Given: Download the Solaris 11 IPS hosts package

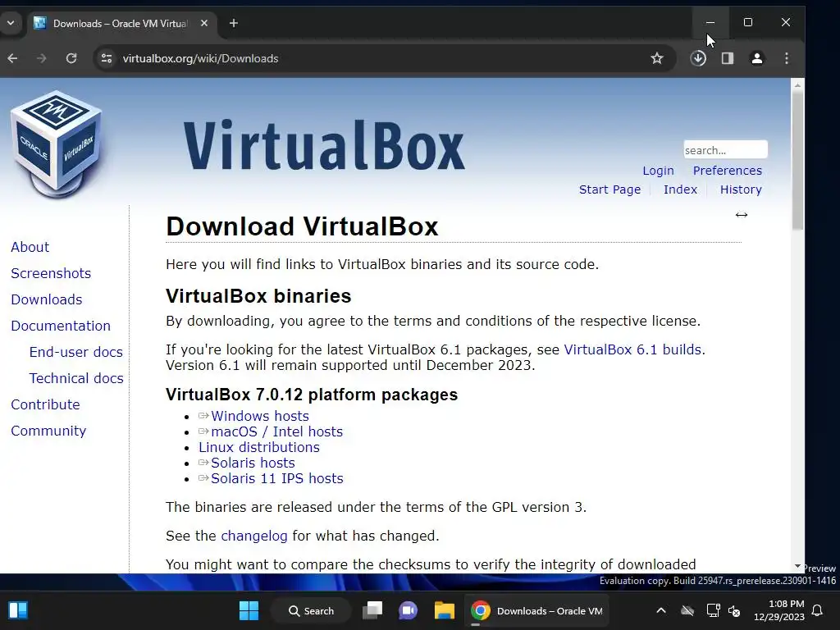Looking at the screenshot, I should pos(277,478).
